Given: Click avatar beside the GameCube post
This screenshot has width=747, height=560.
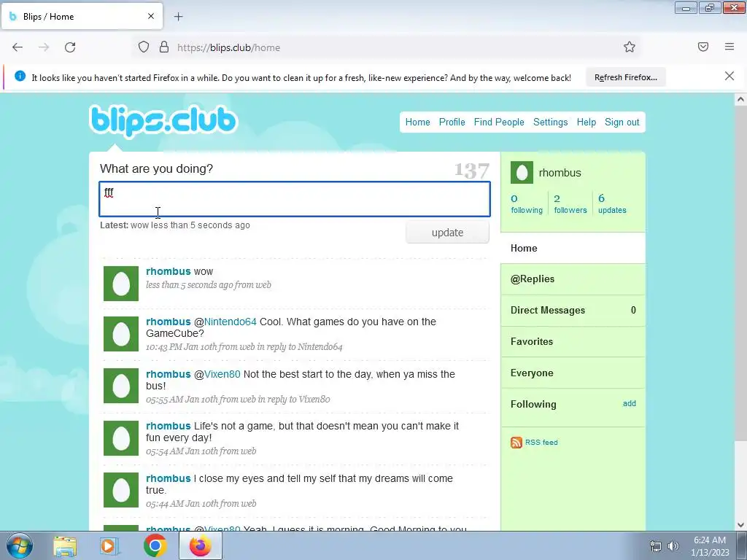Looking at the screenshot, I should click(x=121, y=334).
